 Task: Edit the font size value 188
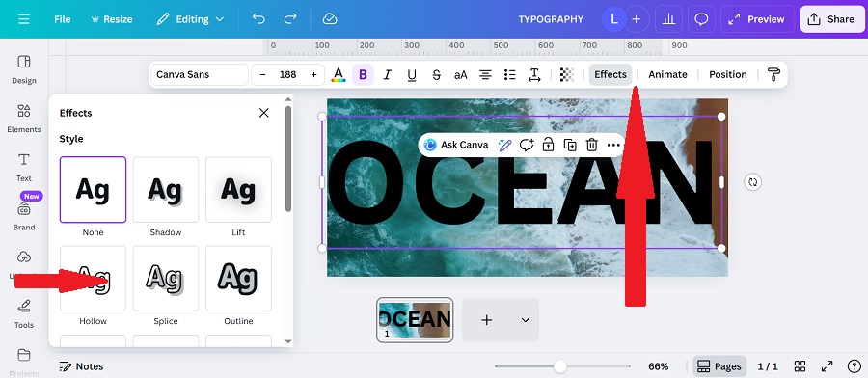coord(287,74)
